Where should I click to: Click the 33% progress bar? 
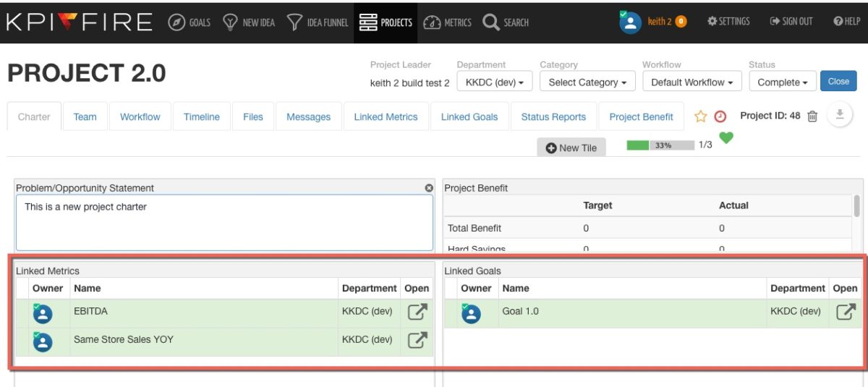click(x=660, y=145)
